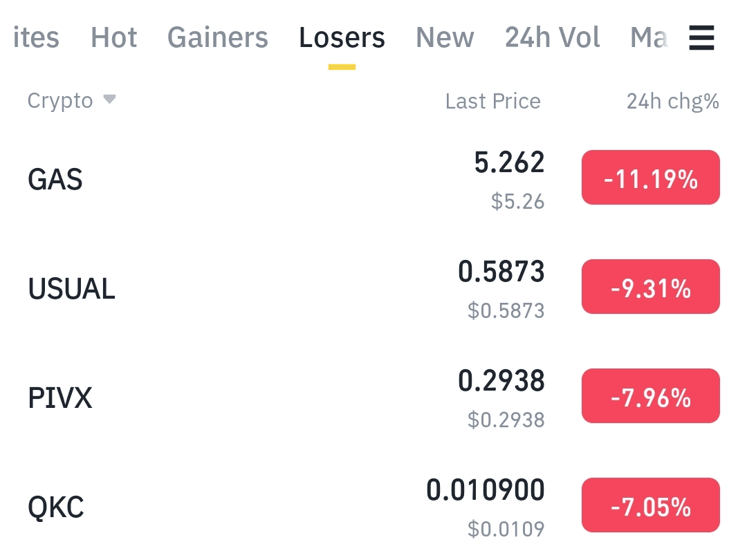The width and height of the screenshot is (747, 560).
Task: Open the GAS trading pair row
Action: coord(373,179)
